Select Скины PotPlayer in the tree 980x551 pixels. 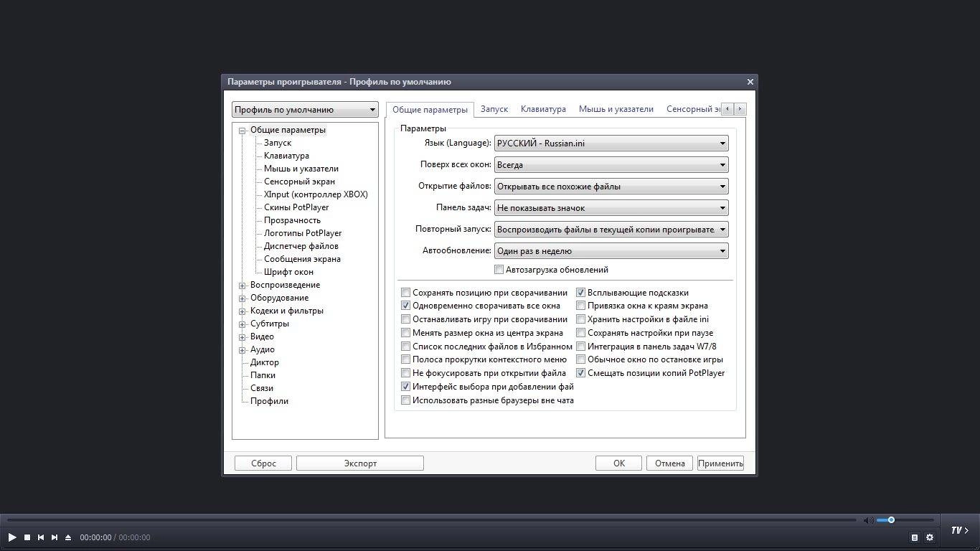(296, 207)
